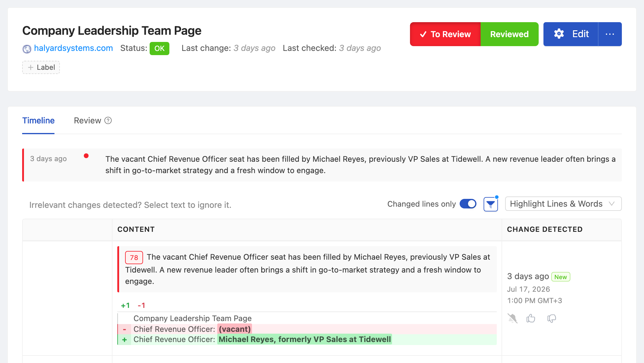Click the 3 days ago timeline entry timestamp

(x=48, y=159)
